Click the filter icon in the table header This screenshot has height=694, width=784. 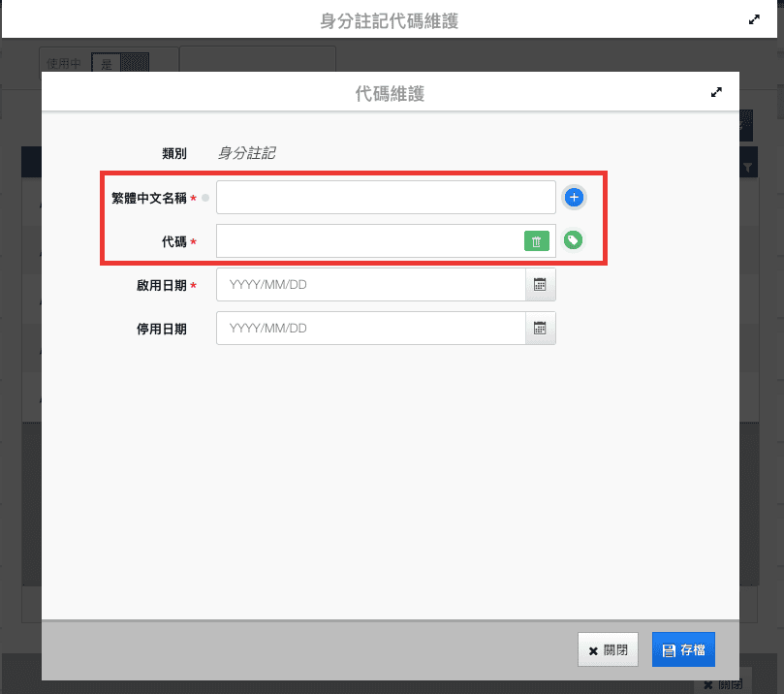click(747, 169)
